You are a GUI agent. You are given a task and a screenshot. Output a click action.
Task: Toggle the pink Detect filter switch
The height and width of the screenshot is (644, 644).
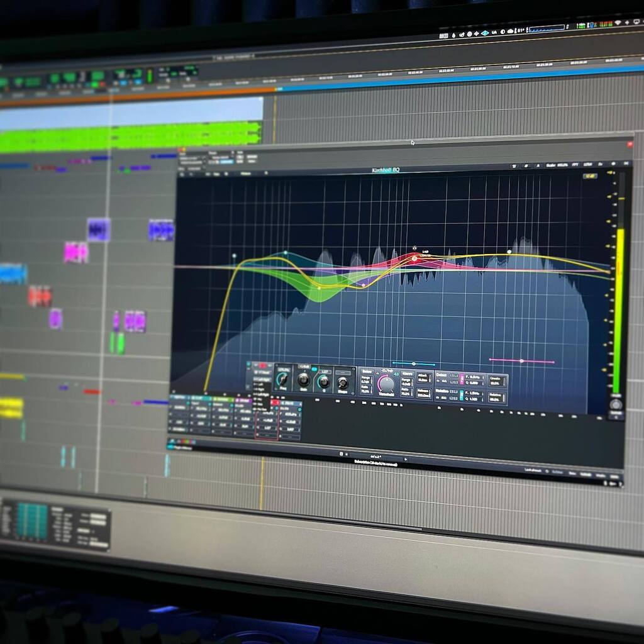pos(462,379)
